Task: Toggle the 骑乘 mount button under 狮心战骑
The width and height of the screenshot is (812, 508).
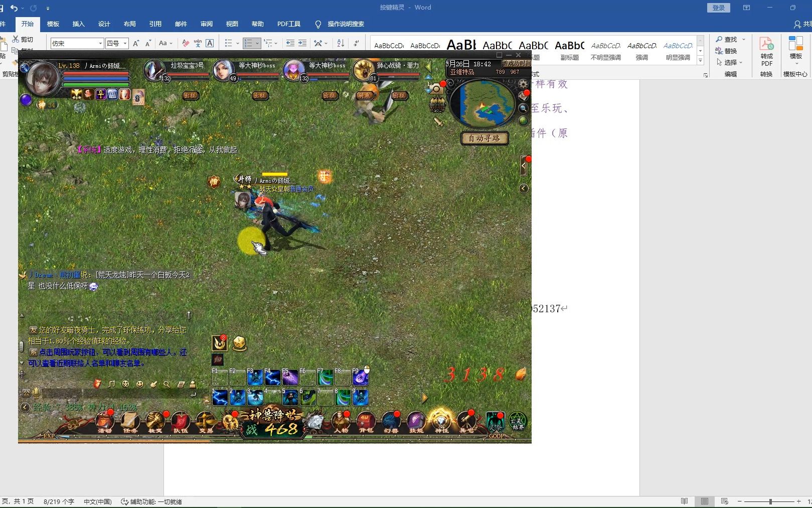Action: click(x=364, y=95)
